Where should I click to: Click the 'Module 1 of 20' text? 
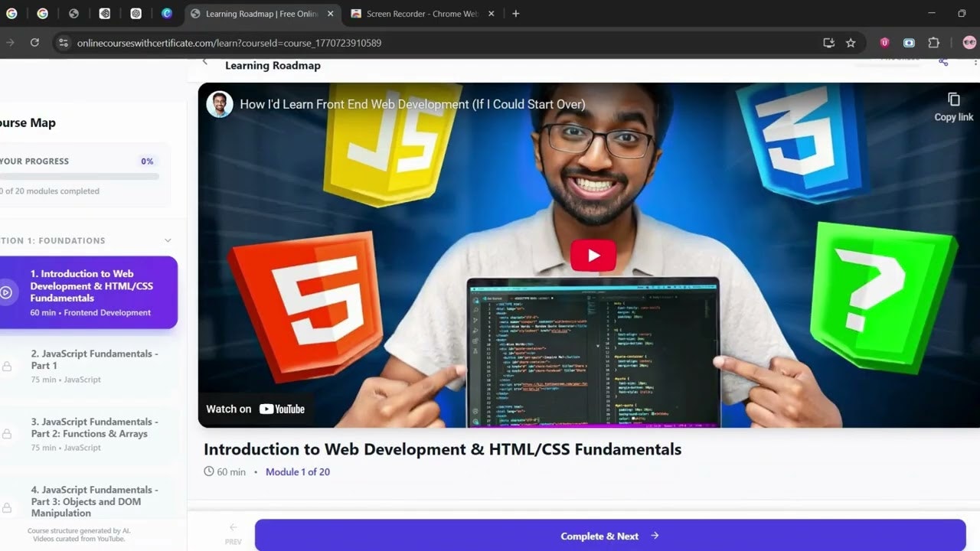[298, 472]
